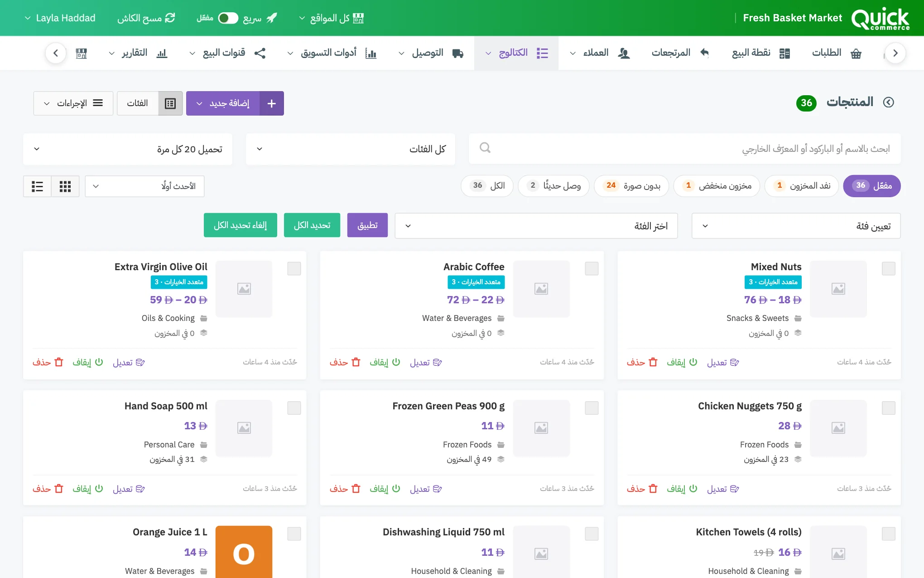Check the Extra Virgin Olive Oil checkbox

pyautogui.click(x=294, y=268)
